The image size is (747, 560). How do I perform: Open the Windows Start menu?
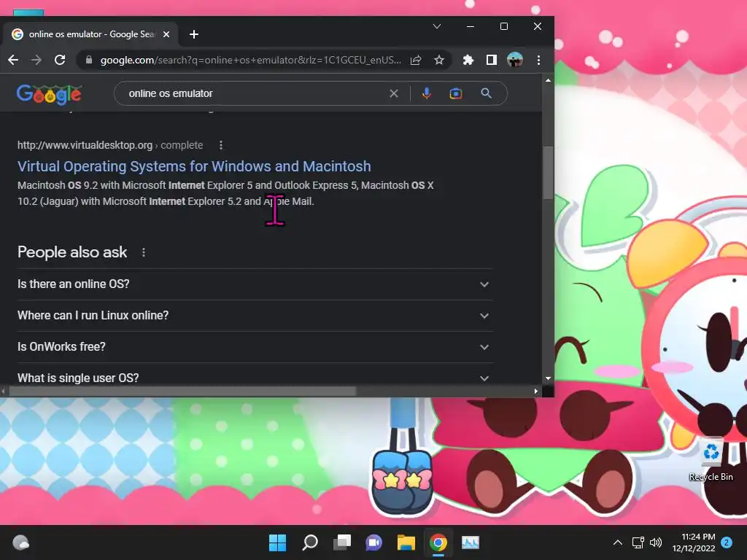[x=277, y=542]
